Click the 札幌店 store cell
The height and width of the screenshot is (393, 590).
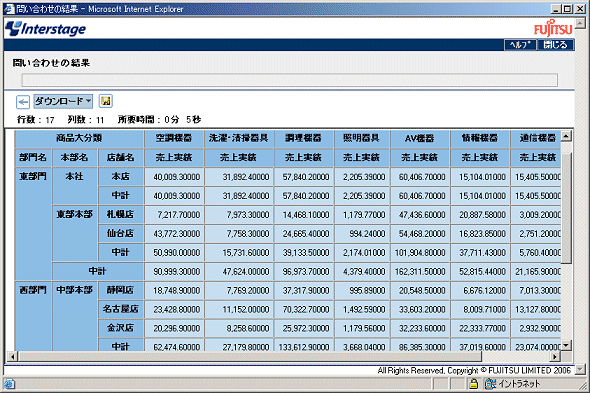click(121, 214)
